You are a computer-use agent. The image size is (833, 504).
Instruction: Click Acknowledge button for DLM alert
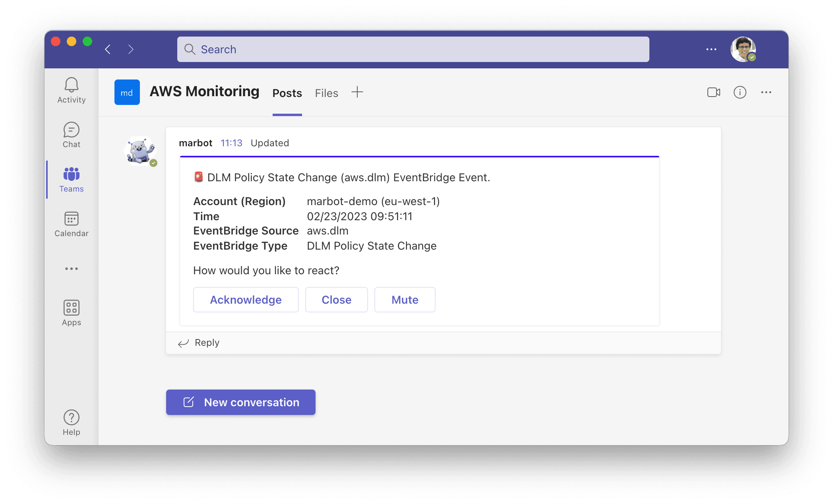[x=246, y=299]
